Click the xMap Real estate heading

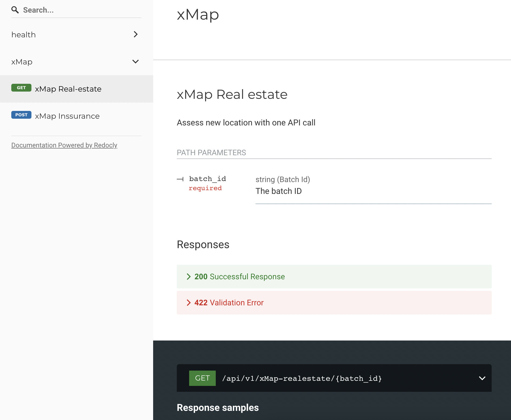coord(232,95)
